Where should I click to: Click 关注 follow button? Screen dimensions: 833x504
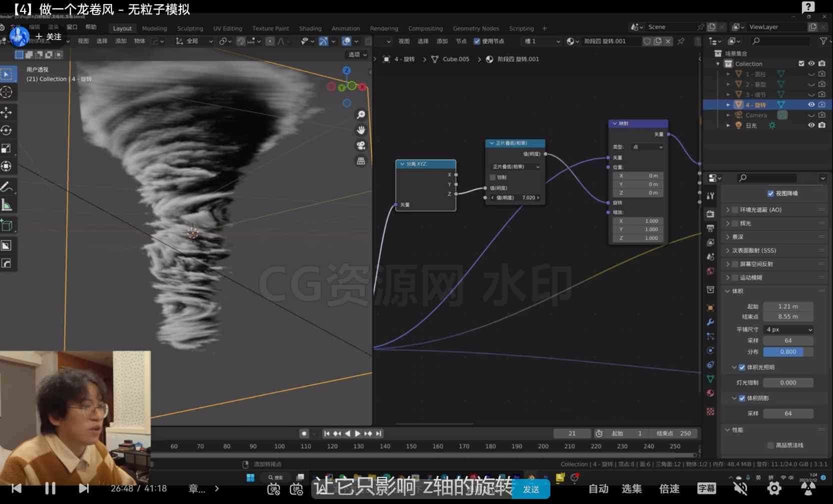tap(49, 36)
